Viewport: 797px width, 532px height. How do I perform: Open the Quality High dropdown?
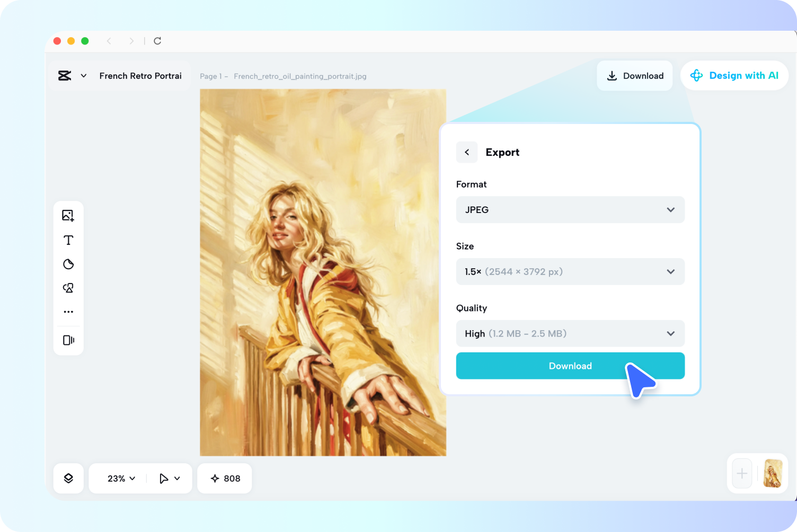[x=570, y=333]
